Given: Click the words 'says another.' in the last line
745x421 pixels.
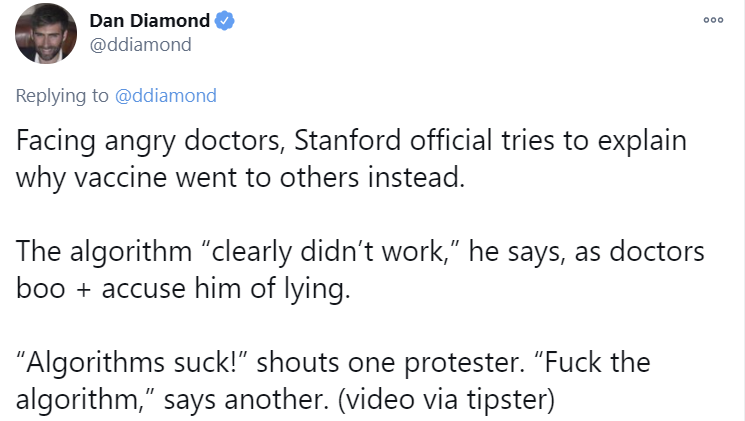Looking at the screenshot, I should tap(246, 400).
